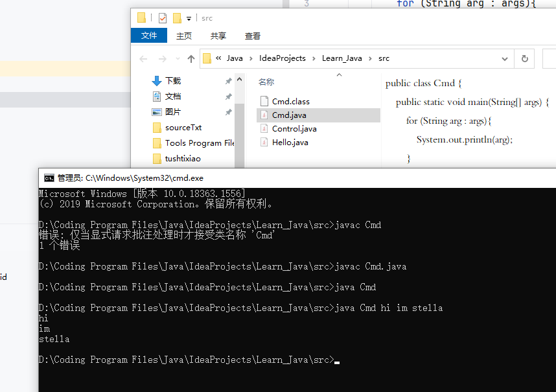Click the cmd.exe title bar icon
The image size is (556, 392).
(x=49, y=178)
